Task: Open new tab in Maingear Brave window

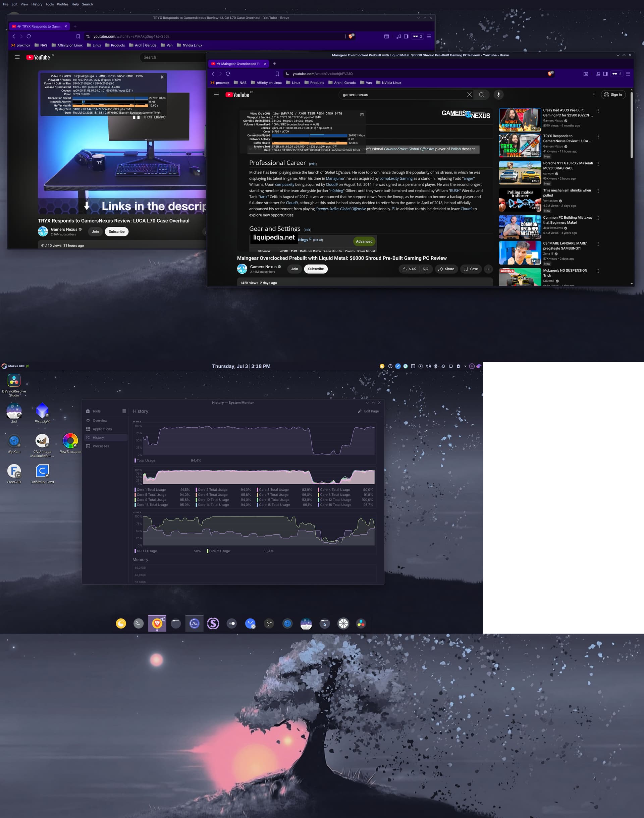Action: tap(274, 64)
